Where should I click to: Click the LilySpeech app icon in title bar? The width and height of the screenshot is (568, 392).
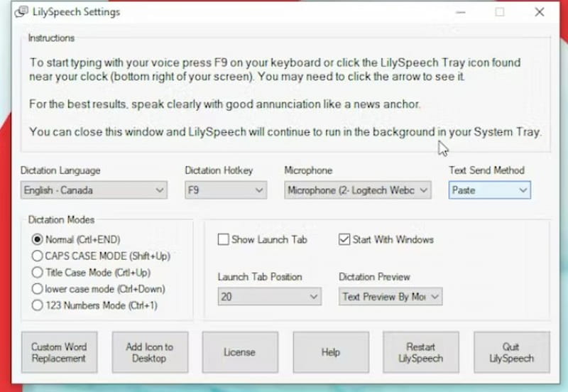(x=21, y=11)
